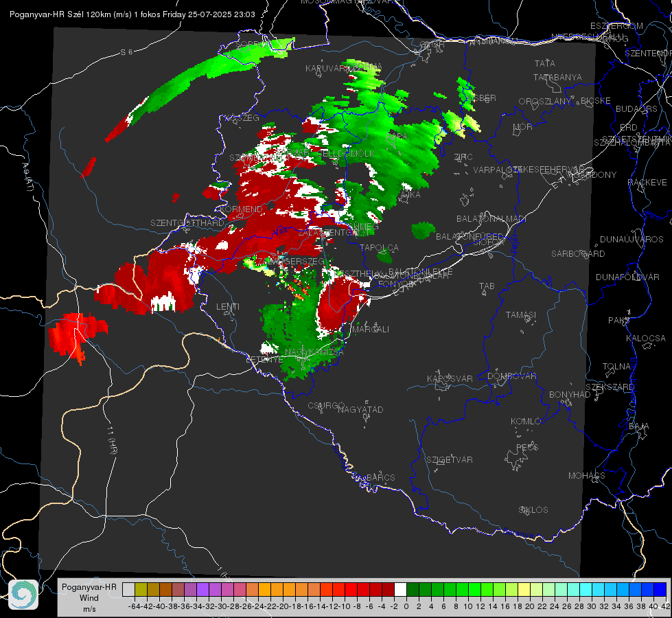Screen dimensions: 672x618
Task: Click the MOR town label
Action: (523, 126)
